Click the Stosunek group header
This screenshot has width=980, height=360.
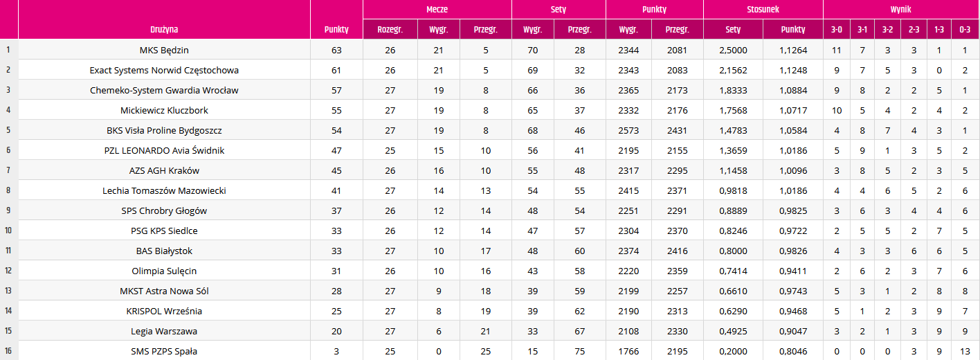pos(763,10)
